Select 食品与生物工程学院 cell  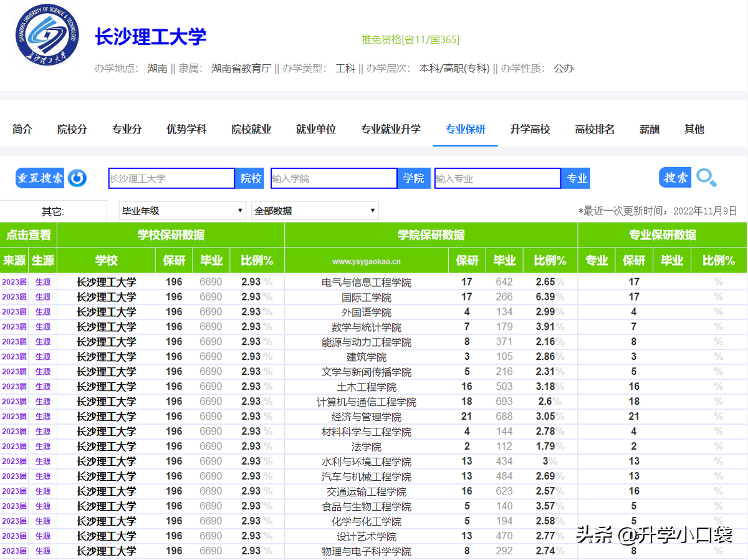click(367, 507)
